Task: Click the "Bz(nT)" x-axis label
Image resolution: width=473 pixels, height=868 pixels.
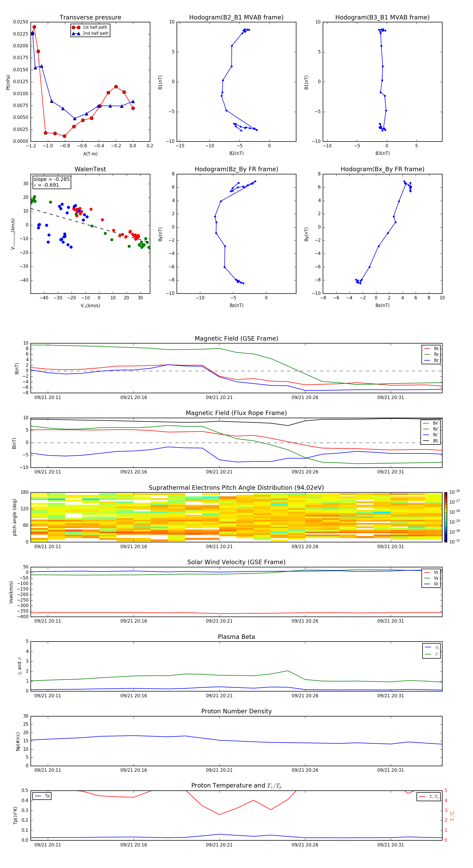Action: point(236,305)
